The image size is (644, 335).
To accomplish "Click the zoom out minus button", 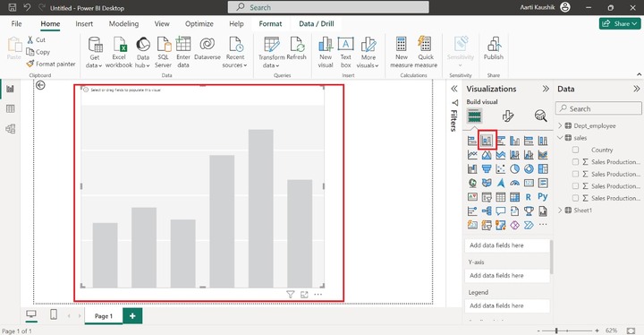I will (538, 331).
